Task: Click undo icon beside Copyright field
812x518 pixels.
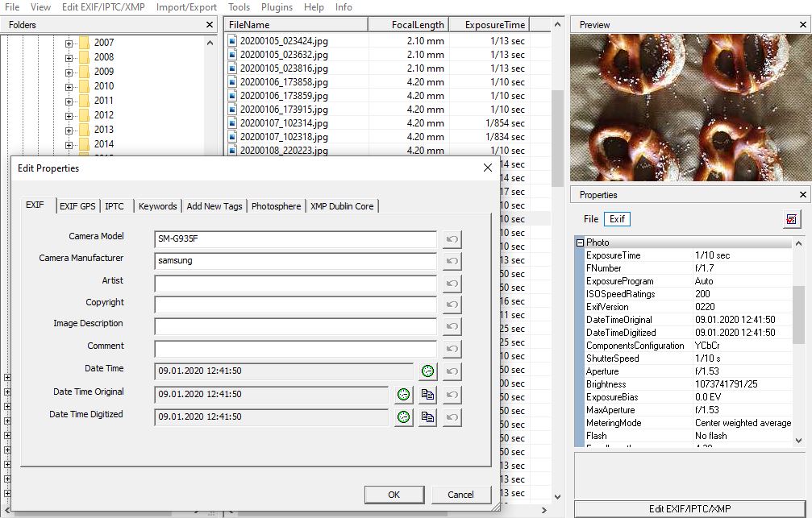Action: (x=452, y=305)
